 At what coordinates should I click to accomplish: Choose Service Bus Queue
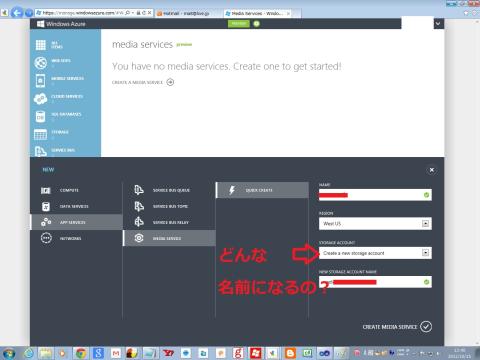click(x=169, y=190)
